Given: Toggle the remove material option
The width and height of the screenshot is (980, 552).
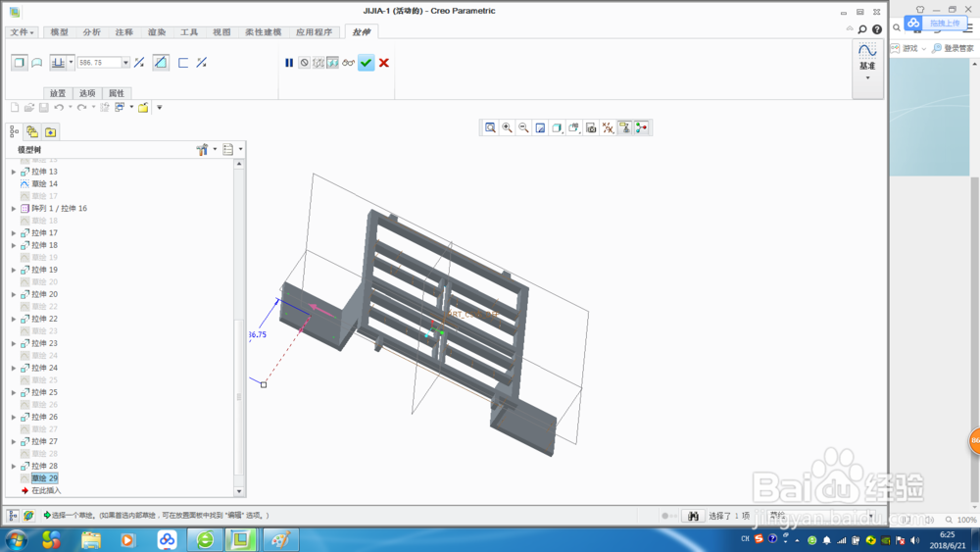Looking at the screenshot, I should [x=161, y=63].
